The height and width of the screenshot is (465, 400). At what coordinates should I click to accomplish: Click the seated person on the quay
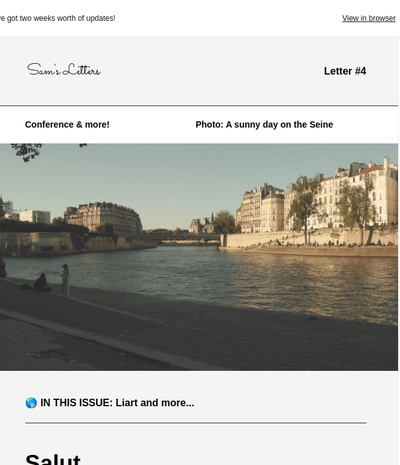coord(41,282)
